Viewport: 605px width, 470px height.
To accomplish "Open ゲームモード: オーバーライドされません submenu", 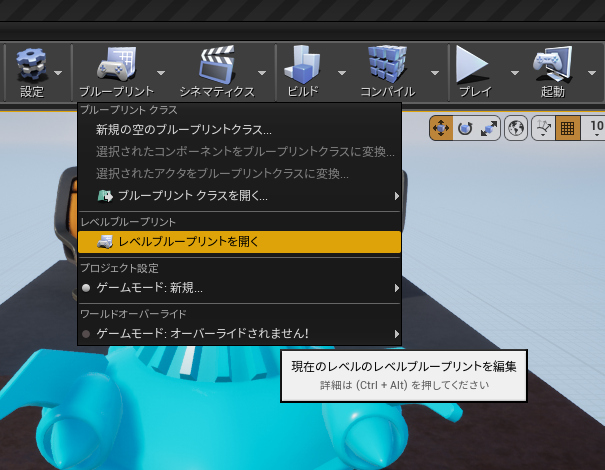I will pos(239,333).
